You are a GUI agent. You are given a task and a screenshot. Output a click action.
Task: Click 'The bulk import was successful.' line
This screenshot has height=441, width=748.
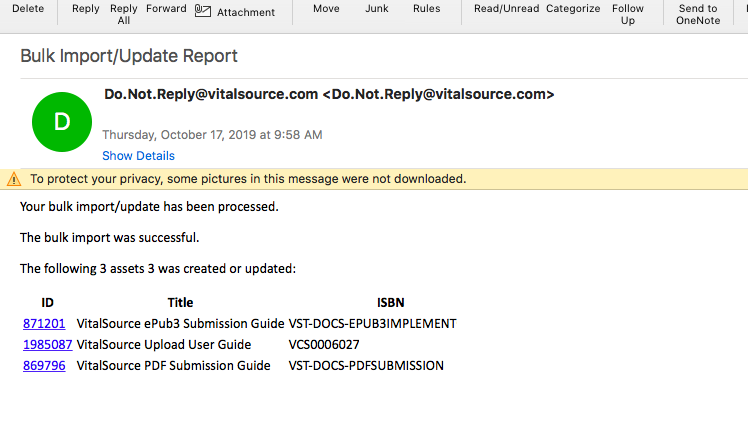(x=110, y=238)
